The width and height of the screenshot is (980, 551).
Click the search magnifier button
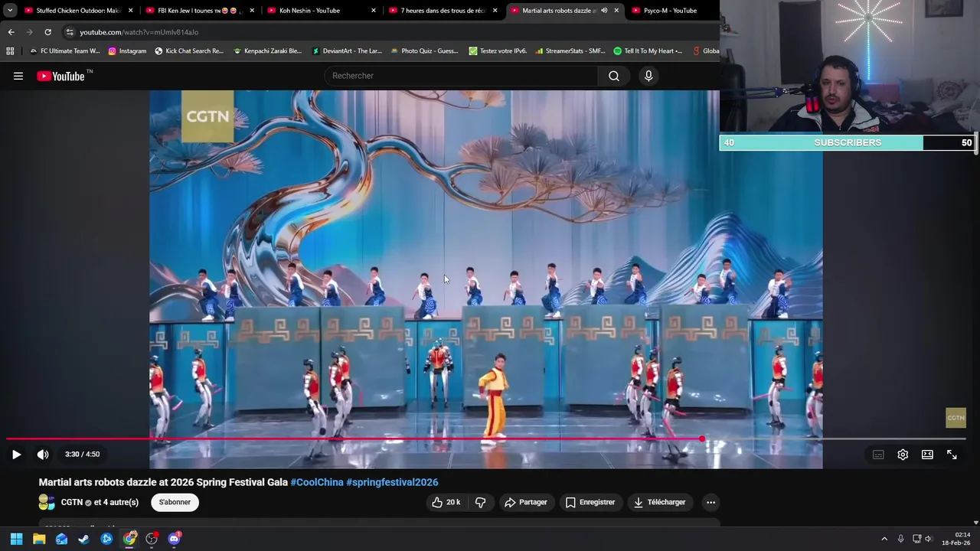point(614,76)
